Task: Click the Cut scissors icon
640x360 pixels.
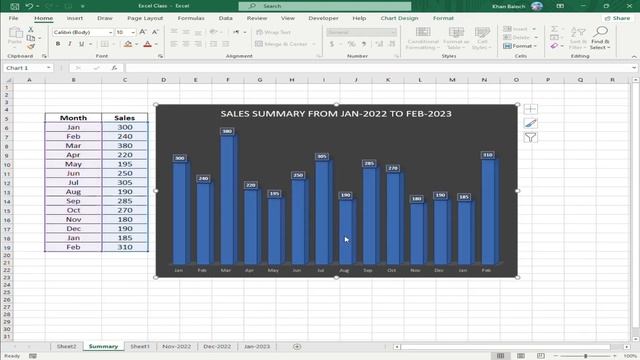Action: [31, 29]
